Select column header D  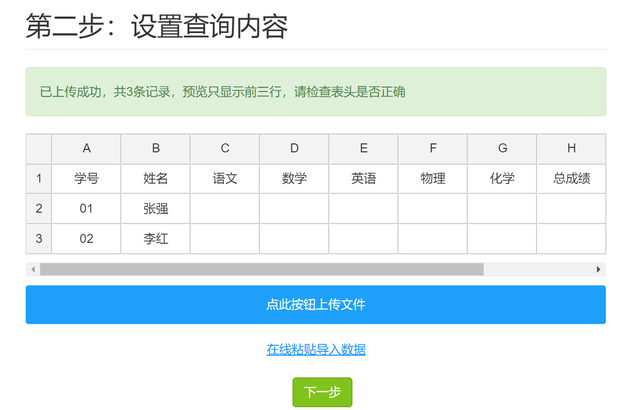point(294,148)
